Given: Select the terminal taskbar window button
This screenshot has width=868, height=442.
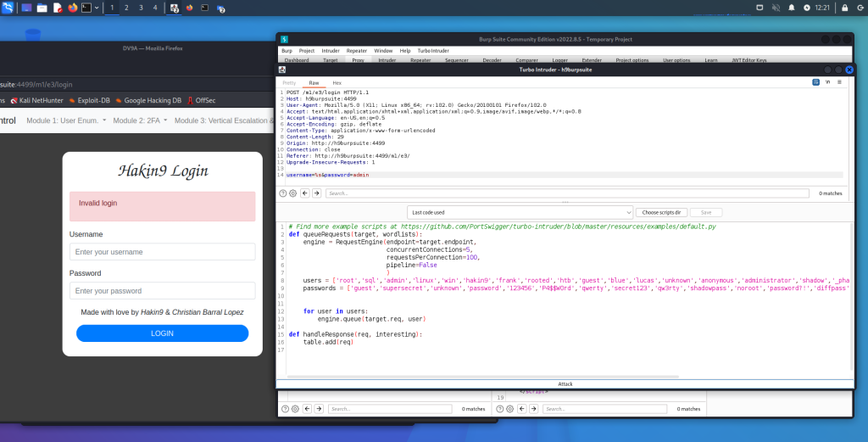Looking at the screenshot, I should tap(205, 8).
